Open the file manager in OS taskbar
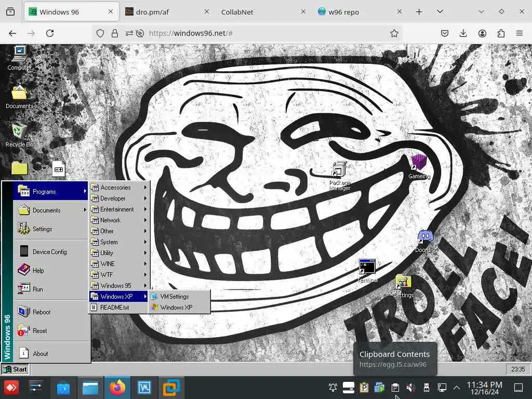 [90, 388]
